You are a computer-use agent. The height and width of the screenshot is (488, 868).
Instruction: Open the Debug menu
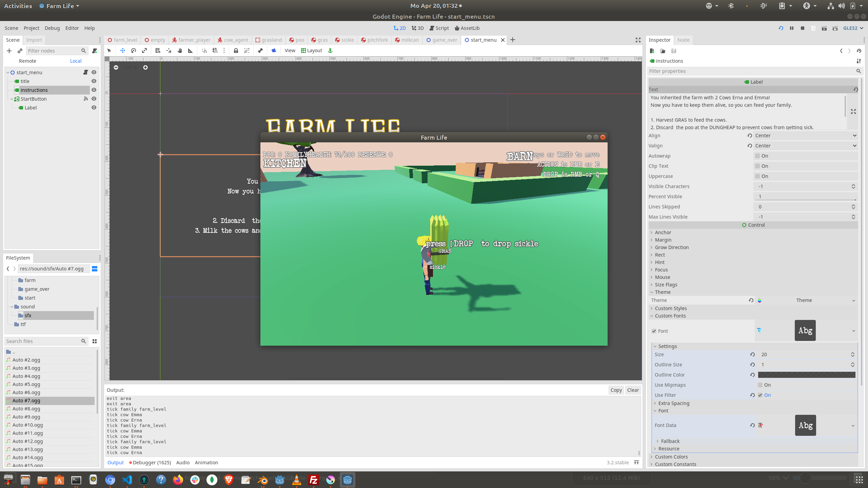point(52,28)
